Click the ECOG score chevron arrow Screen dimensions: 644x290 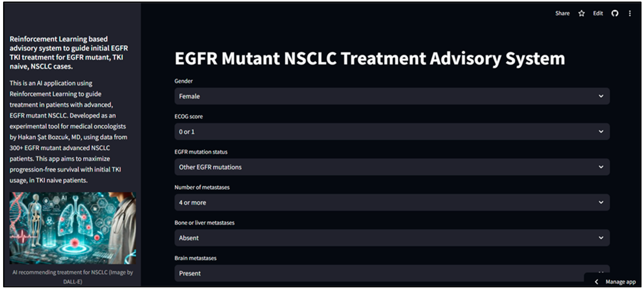601,131
